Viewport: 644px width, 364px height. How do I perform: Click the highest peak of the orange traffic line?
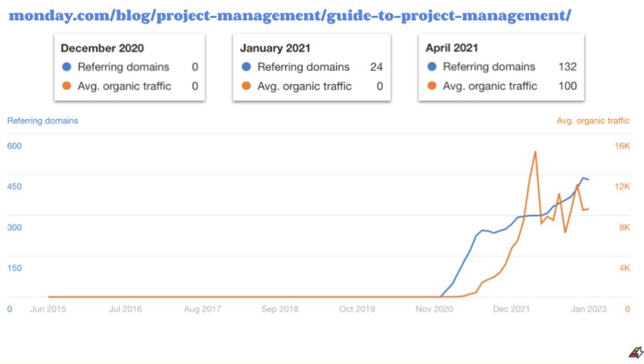535,152
